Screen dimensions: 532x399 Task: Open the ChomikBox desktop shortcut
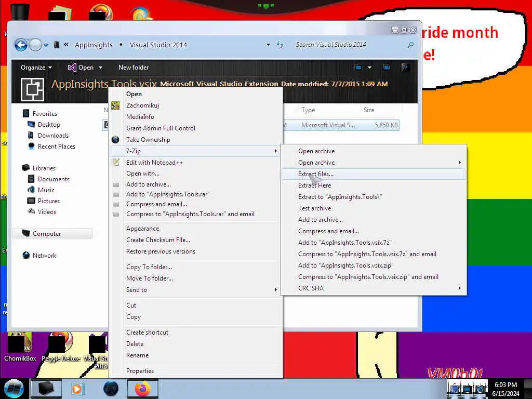tap(20, 347)
